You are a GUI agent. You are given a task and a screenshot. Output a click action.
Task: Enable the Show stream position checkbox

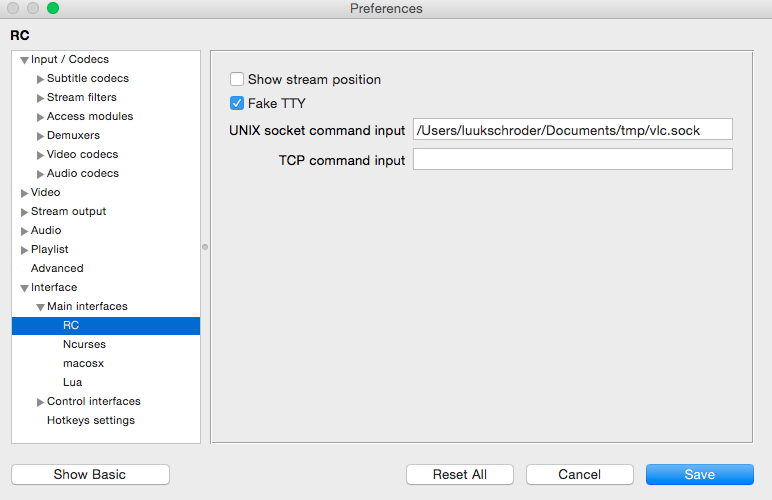pyautogui.click(x=237, y=79)
